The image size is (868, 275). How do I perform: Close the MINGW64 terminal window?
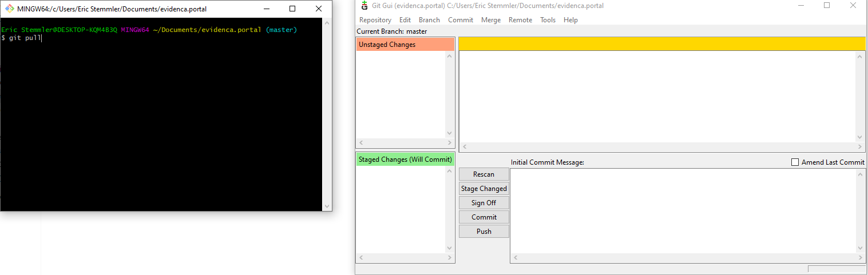pyautogui.click(x=319, y=9)
